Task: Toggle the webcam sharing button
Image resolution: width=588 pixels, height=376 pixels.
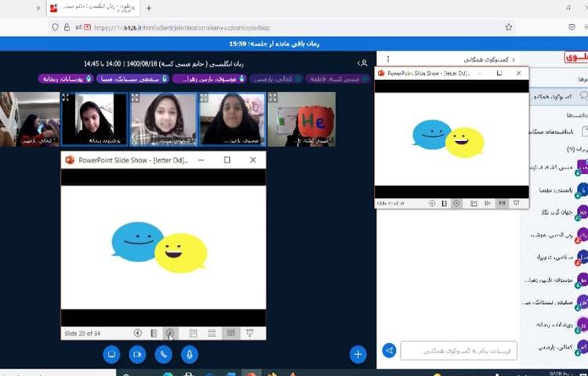Action: (137, 354)
